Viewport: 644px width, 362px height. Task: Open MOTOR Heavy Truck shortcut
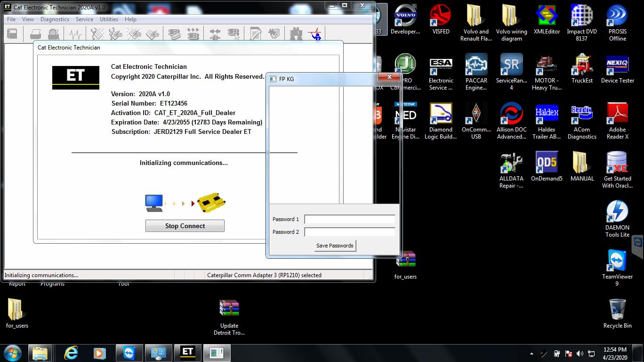[x=547, y=72]
